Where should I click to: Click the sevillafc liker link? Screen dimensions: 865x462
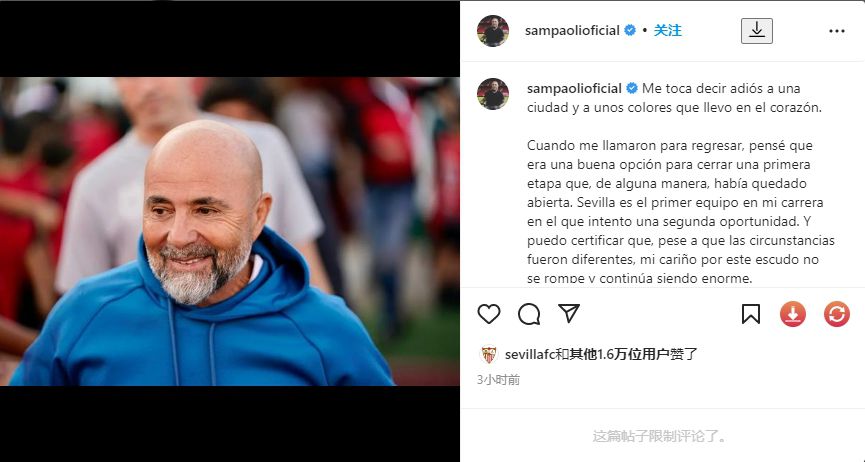529,354
